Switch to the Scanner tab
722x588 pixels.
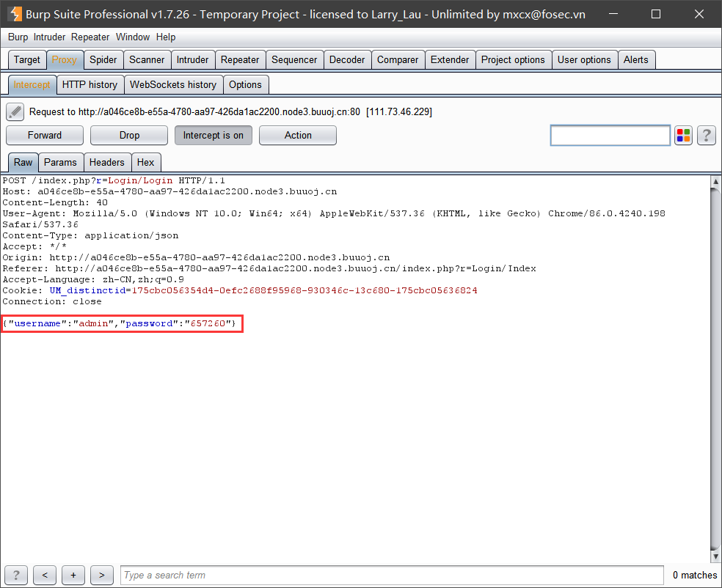pos(147,60)
